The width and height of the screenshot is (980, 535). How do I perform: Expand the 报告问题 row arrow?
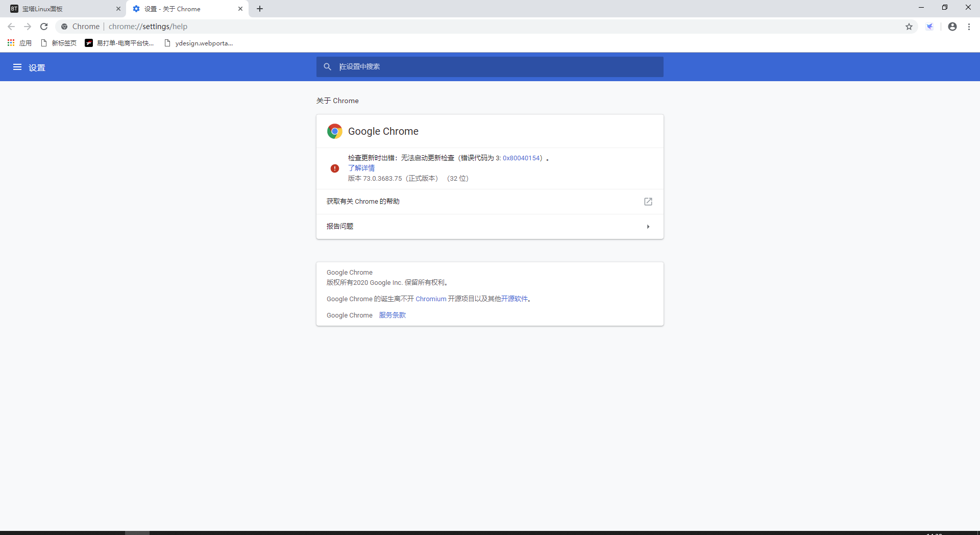pos(648,227)
